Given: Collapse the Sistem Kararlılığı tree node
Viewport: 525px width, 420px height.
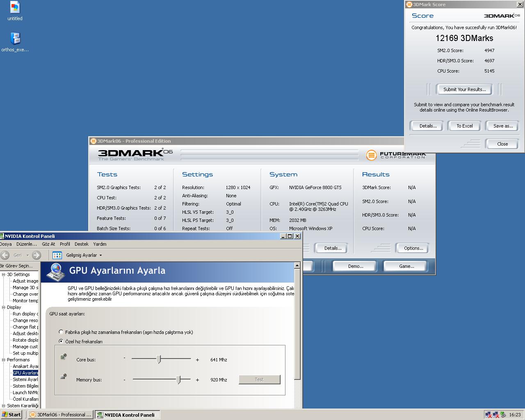Looking at the screenshot, I should 3,406.
